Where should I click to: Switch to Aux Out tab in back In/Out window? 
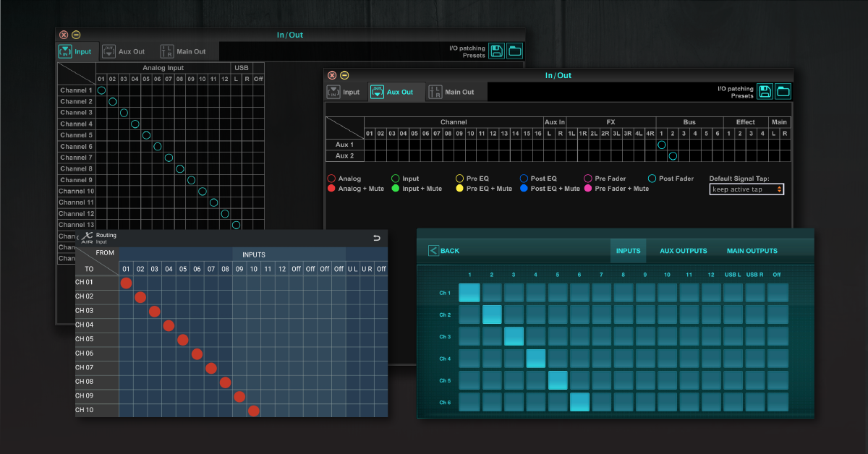click(124, 51)
